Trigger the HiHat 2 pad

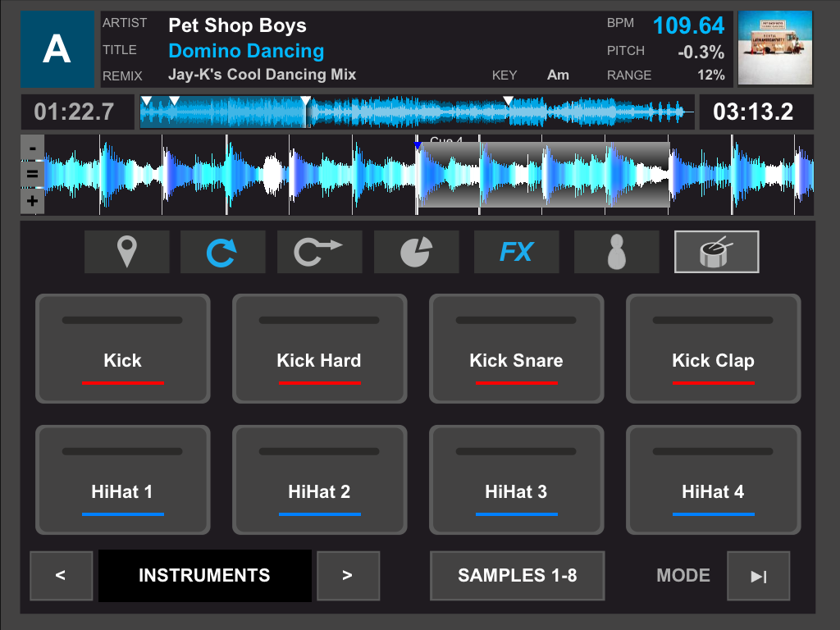[x=319, y=480]
